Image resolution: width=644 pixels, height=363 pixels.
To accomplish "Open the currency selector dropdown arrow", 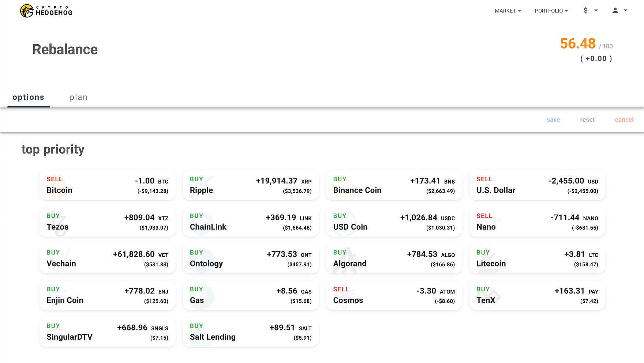I will coord(596,11).
